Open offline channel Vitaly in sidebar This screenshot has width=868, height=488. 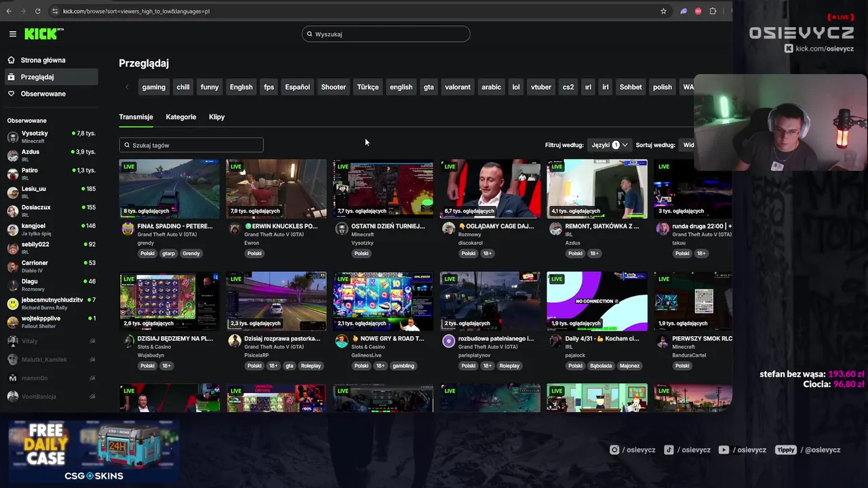coord(51,341)
